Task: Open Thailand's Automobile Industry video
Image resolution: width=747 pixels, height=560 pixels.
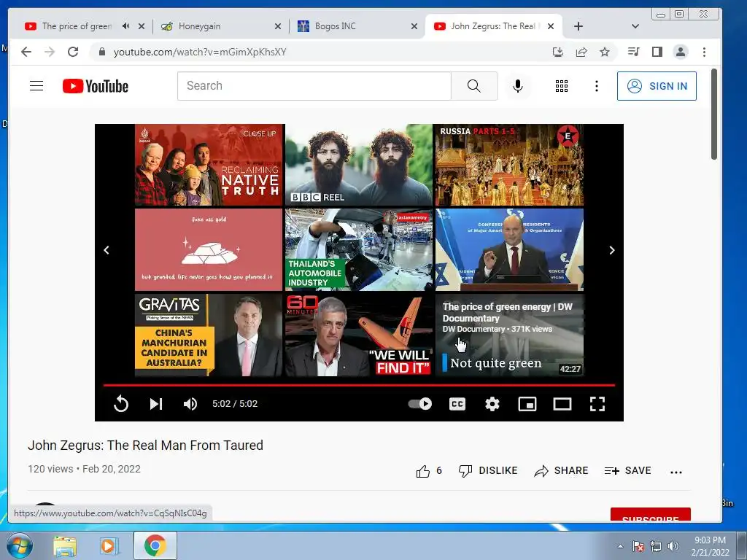Action: (359, 249)
